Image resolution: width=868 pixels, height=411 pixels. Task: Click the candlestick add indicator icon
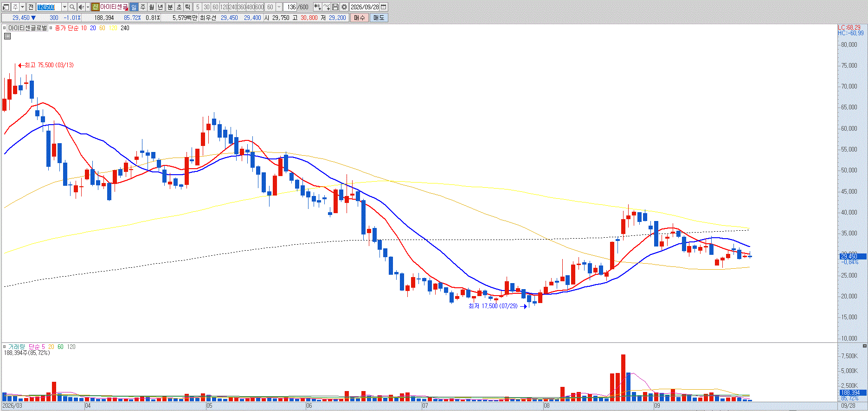pyautogui.click(x=317, y=7)
